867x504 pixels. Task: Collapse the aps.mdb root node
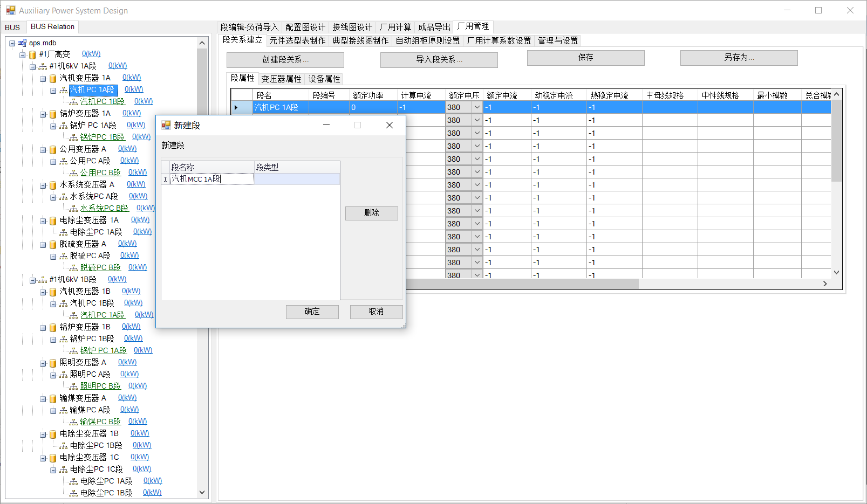(12, 43)
